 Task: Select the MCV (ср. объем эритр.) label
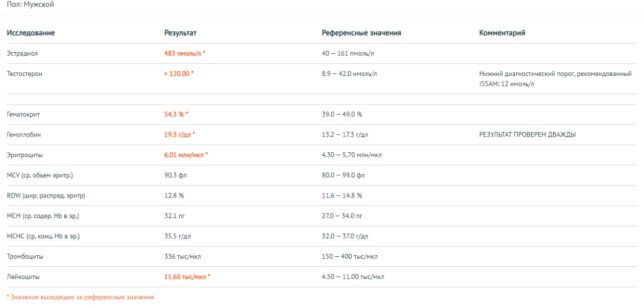pos(43,175)
